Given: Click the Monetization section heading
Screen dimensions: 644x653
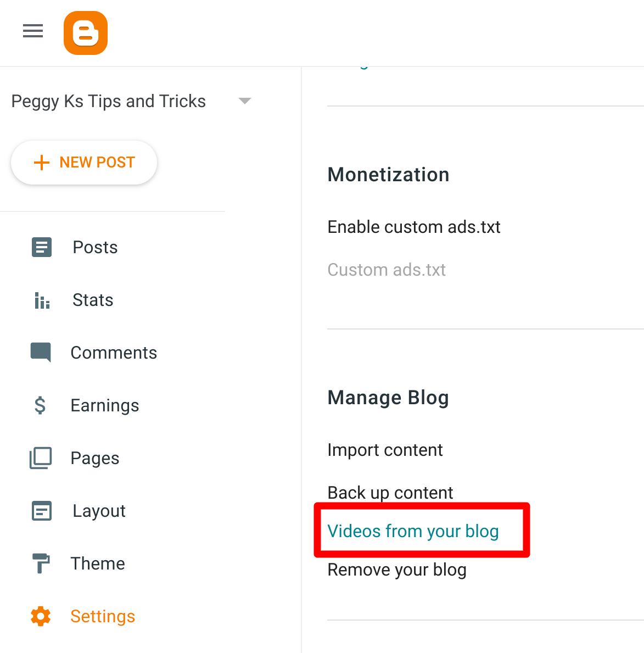Looking at the screenshot, I should 388,175.
